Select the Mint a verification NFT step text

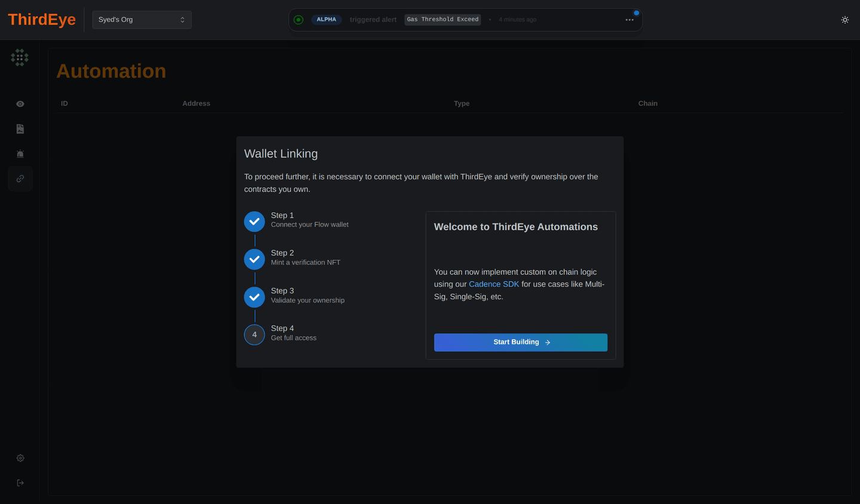click(306, 262)
